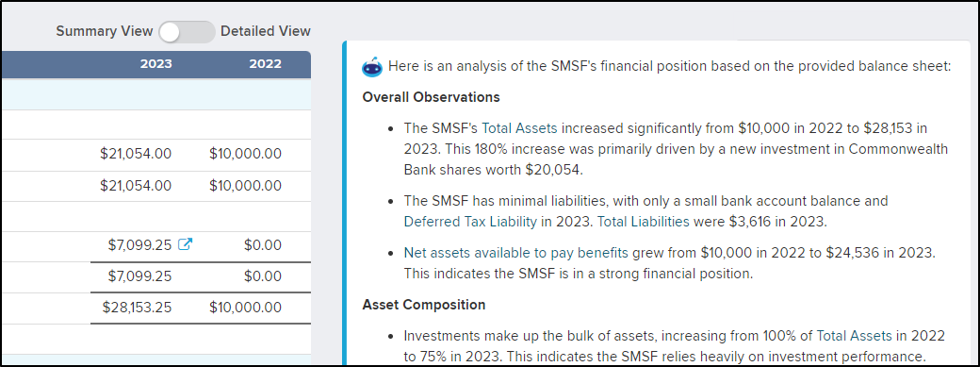The width and height of the screenshot is (980, 367).
Task: Open Total Assets link under Asset Composition
Action: [855, 335]
